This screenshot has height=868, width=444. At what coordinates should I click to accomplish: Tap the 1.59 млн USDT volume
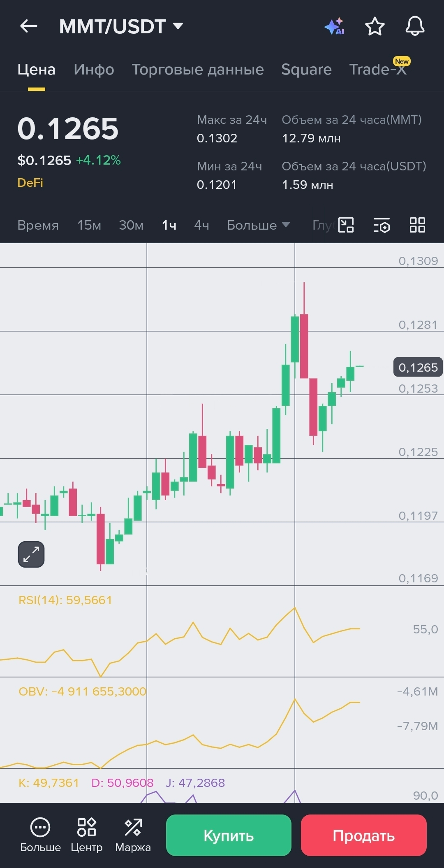[308, 185]
